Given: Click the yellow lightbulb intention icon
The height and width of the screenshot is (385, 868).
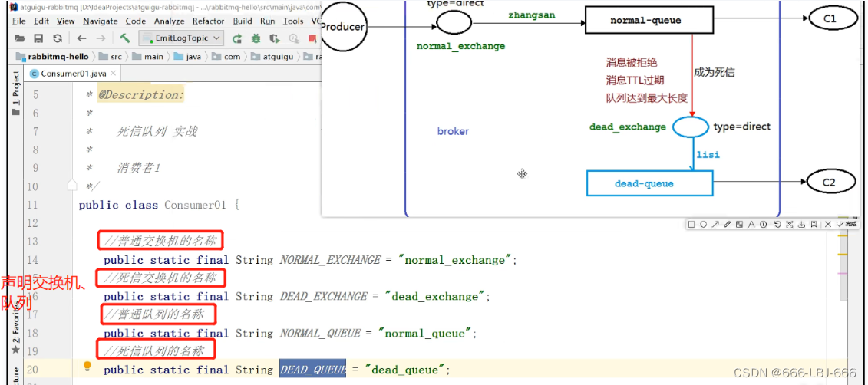Looking at the screenshot, I should point(87,366).
